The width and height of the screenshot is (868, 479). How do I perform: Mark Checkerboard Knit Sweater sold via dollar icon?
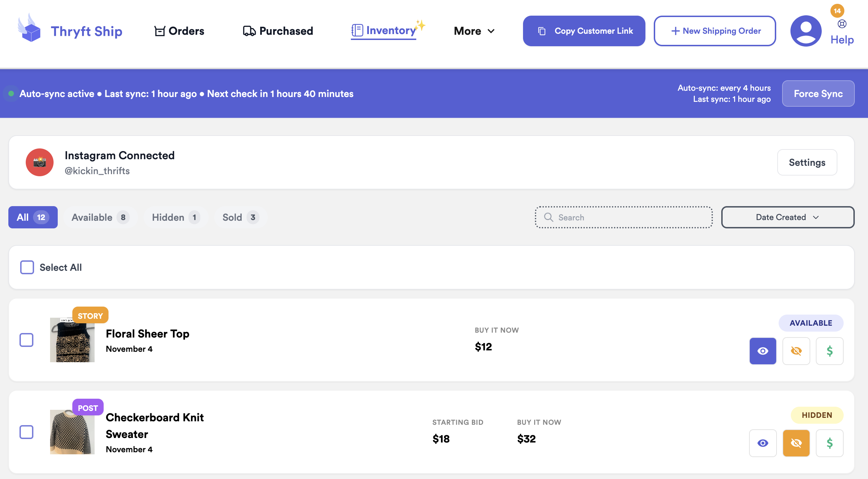click(829, 443)
